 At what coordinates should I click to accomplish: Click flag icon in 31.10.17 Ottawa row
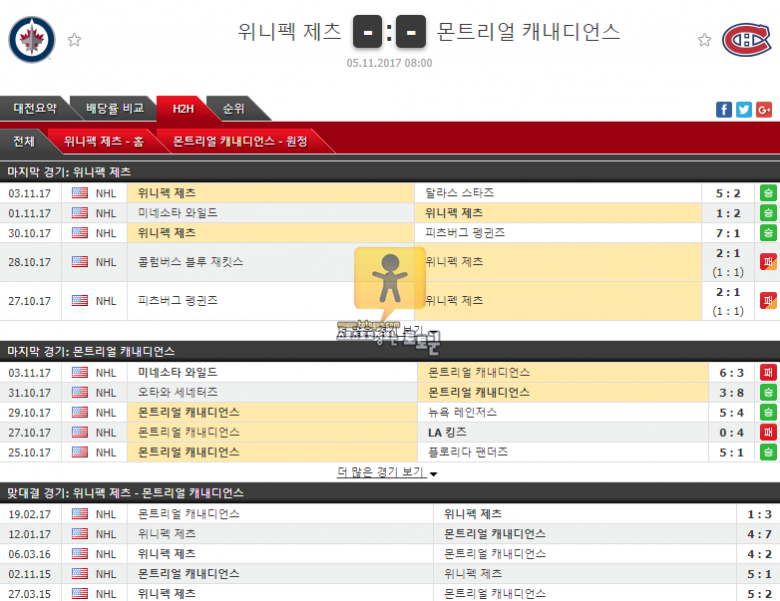click(x=80, y=393)
